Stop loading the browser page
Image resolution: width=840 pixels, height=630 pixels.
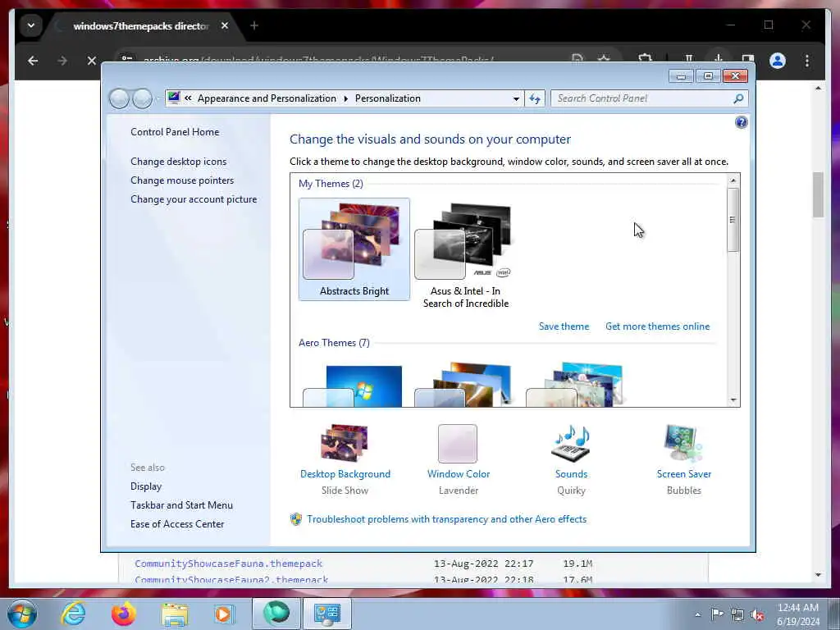point(92,61)
